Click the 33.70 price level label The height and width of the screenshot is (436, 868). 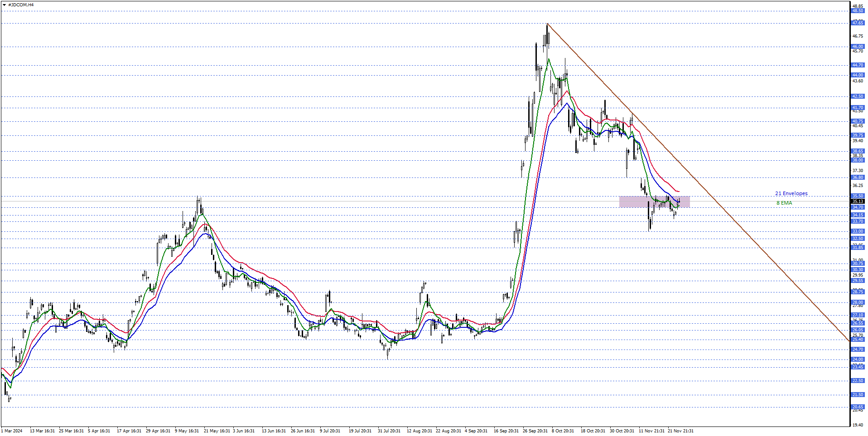click(x=858, y=221)
